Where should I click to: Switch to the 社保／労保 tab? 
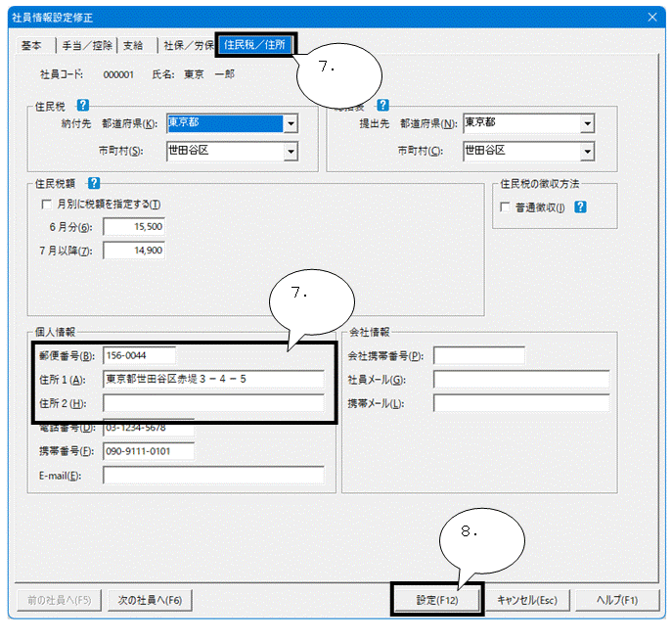[189, 45]
